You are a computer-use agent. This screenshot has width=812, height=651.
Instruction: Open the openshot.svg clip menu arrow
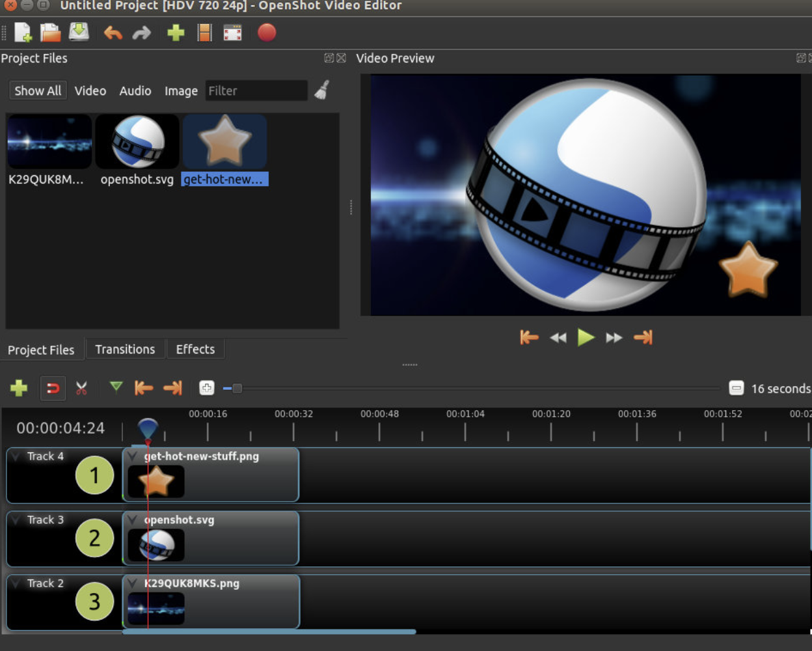point(133,519)
